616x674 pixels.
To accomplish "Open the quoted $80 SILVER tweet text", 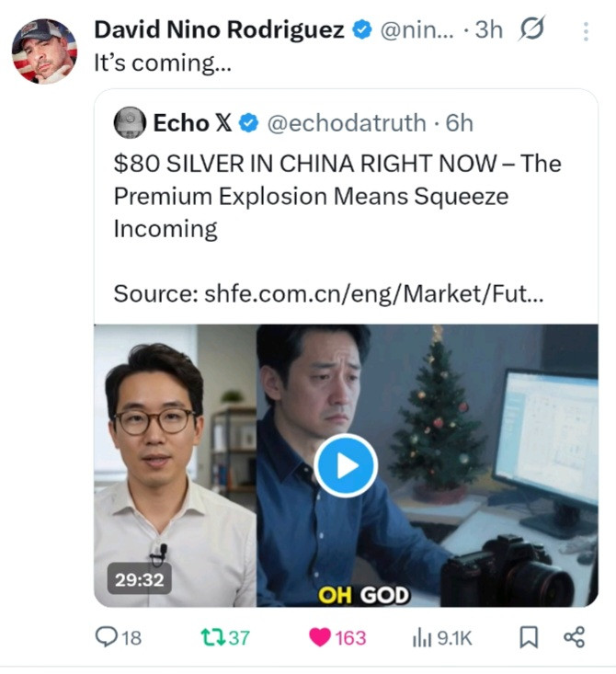I will (x=337, y=196).
